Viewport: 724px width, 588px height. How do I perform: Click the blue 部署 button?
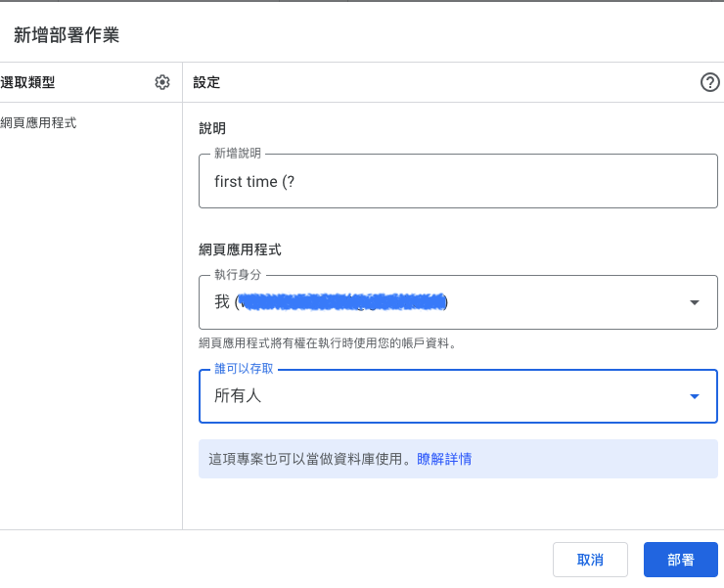coord(681,560)
